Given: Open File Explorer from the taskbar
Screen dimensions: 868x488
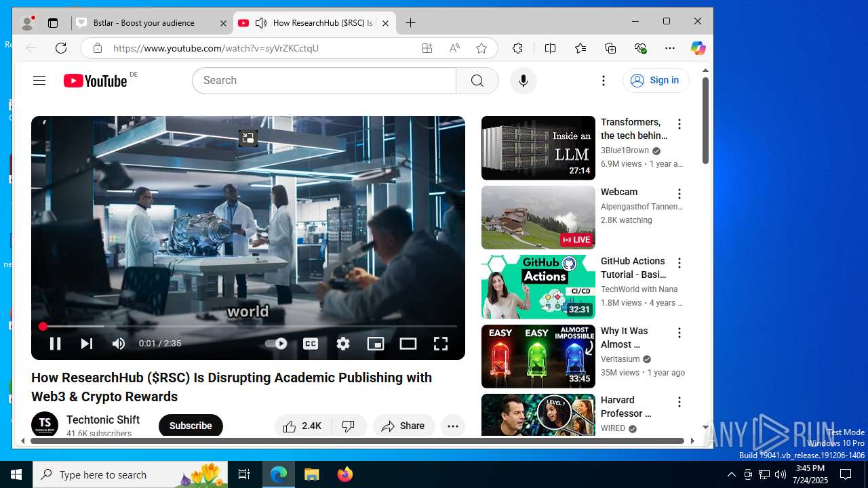Looking at the screenshot, I should click(312, 474).
